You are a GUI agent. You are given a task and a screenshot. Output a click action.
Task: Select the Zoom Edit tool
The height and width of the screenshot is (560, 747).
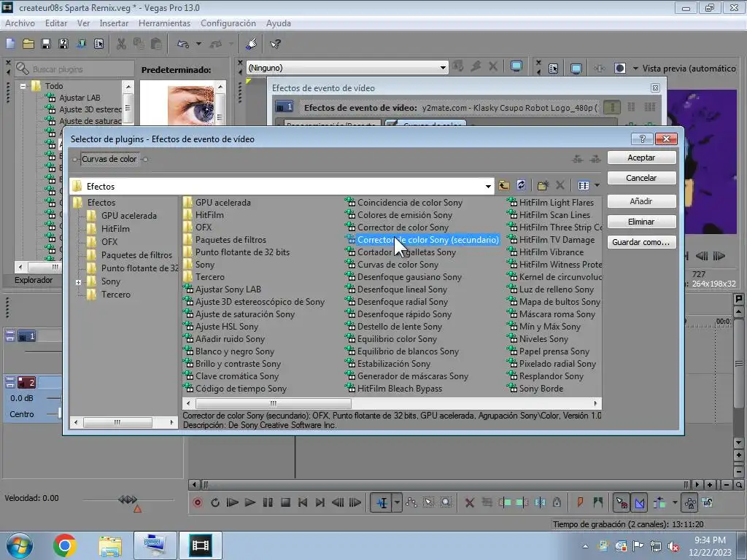tap(446, 502)
